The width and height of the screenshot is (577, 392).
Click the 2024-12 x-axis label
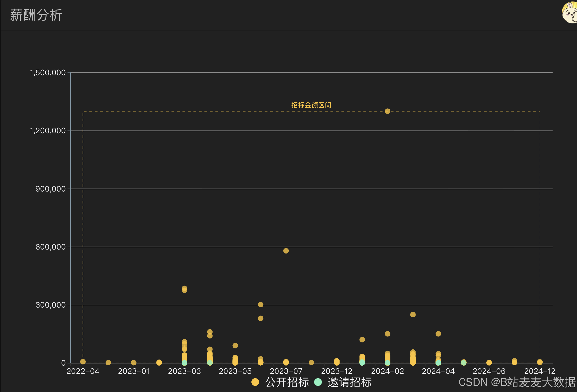[540, 371]
